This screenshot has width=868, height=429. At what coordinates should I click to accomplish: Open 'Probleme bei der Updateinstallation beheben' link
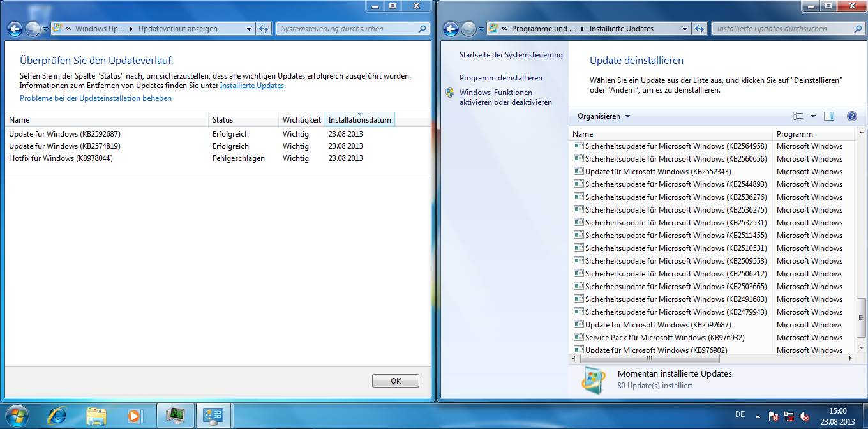96,98
